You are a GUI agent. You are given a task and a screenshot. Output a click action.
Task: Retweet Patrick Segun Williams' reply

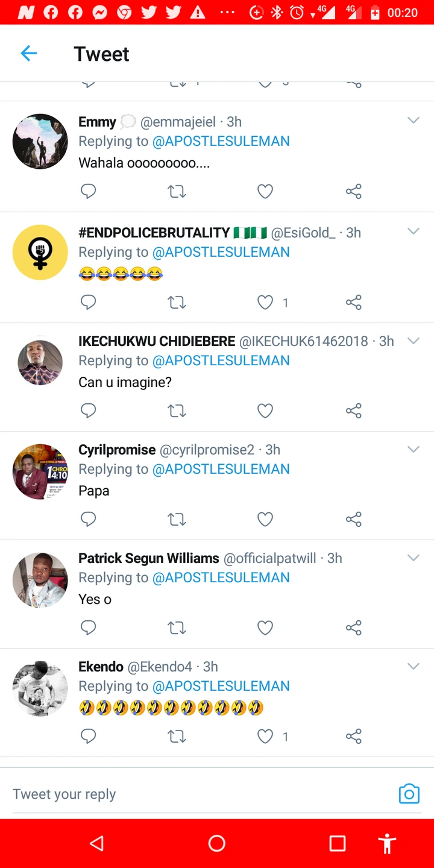click(177, 628)
